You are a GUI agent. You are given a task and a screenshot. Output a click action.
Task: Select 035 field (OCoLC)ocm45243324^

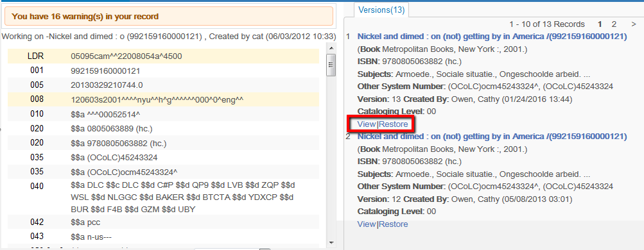[163, 171]
